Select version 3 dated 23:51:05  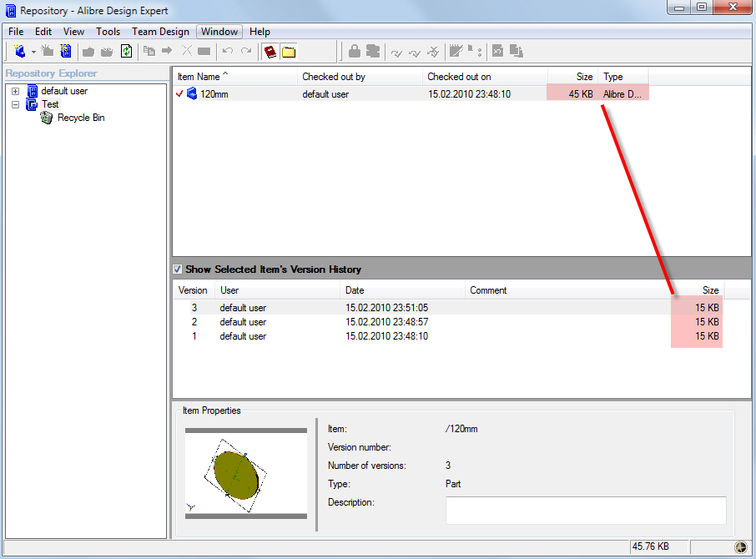tap(448, 308)
